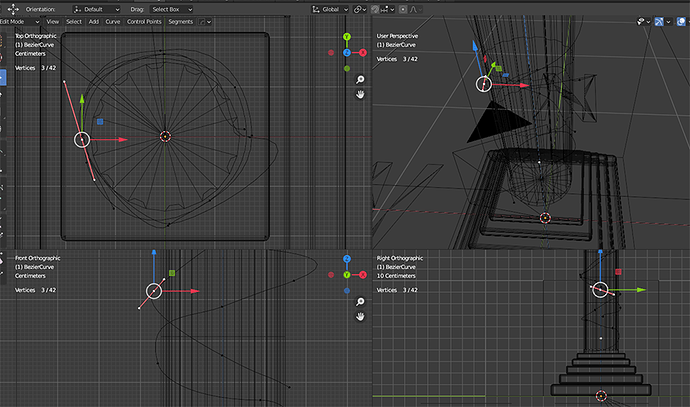This screenshot has height=407, width=690.
Task: Open the Control Points menu
Action: [144, 22]
